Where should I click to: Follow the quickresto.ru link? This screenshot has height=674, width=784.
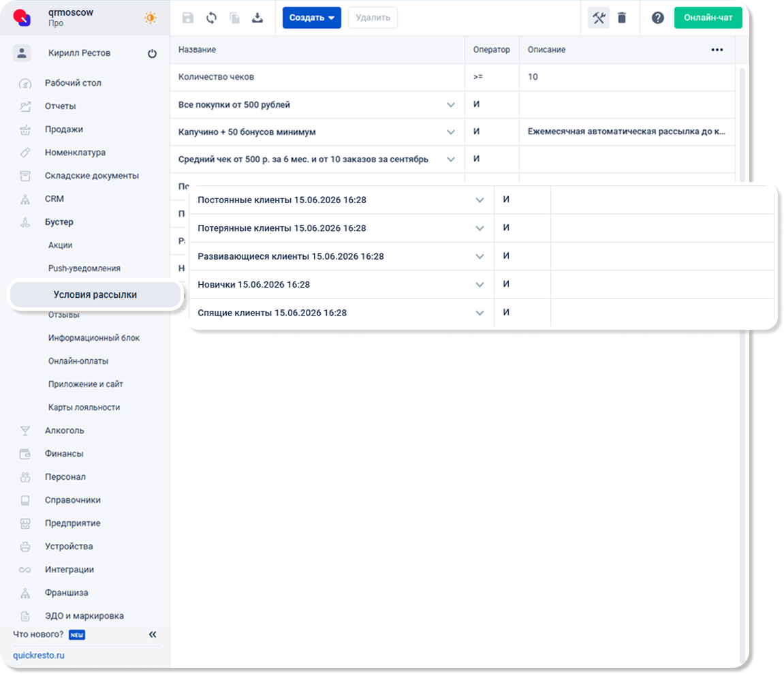[x=39, y=655]
